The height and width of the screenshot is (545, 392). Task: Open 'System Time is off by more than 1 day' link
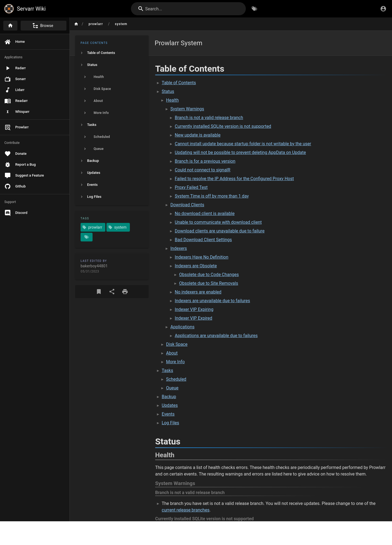tap(212, 196)
